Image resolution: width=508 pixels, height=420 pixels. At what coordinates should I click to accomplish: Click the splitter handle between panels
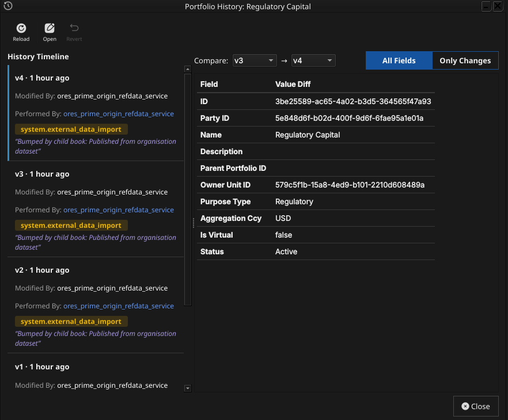(194, 223)
